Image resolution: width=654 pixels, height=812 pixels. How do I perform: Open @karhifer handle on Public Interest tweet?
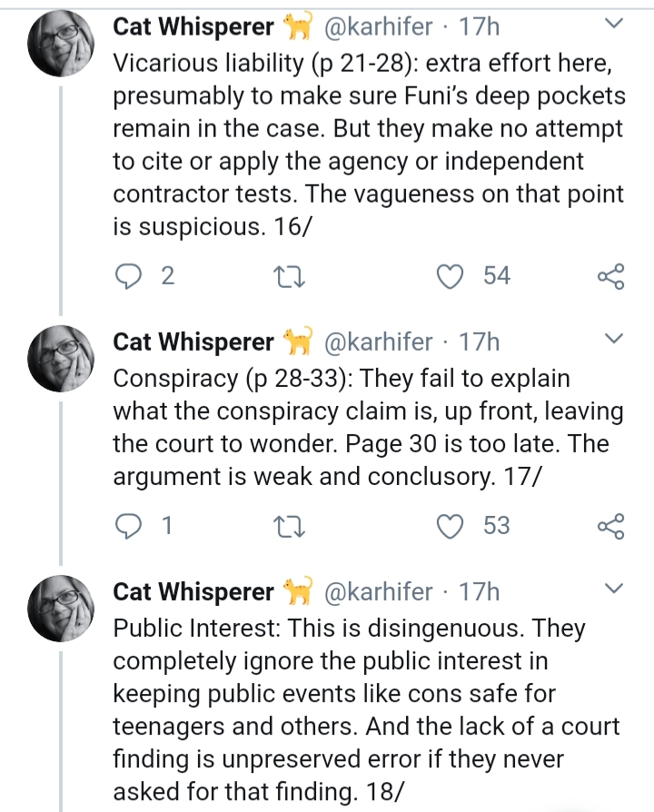[x=378, y=592]
